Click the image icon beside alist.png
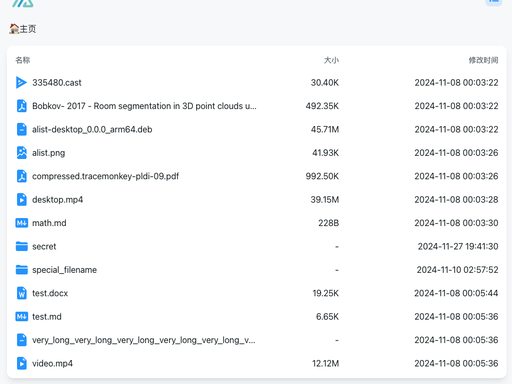Screen dimensions: 512x384 click(x=22, y=153)
